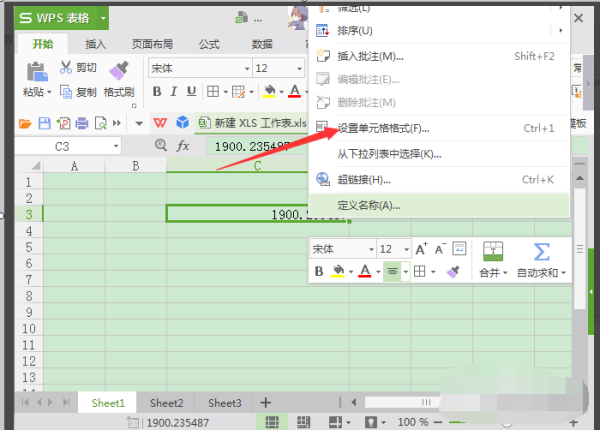Screen dimensions: 600x430
Task: Click the 合并 merge cells button
Action: coord(493,260)
